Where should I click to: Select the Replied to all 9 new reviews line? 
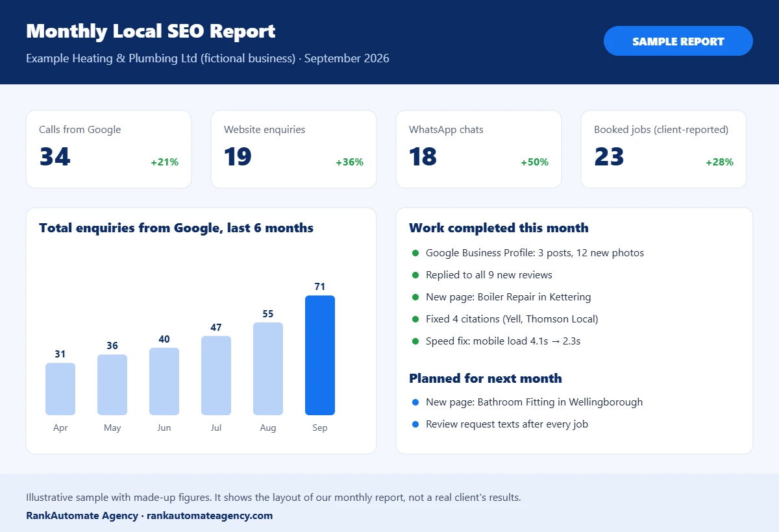click(489, 275)
